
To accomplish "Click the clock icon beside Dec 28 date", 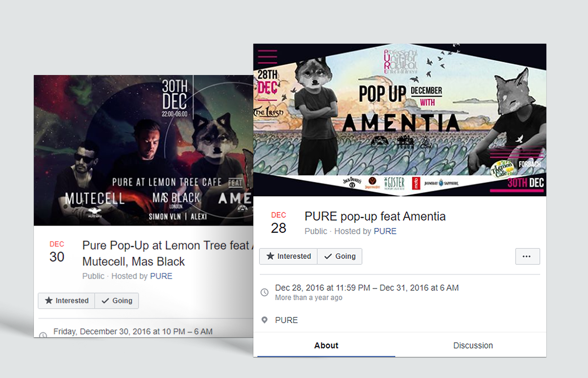I will [265, 292].
